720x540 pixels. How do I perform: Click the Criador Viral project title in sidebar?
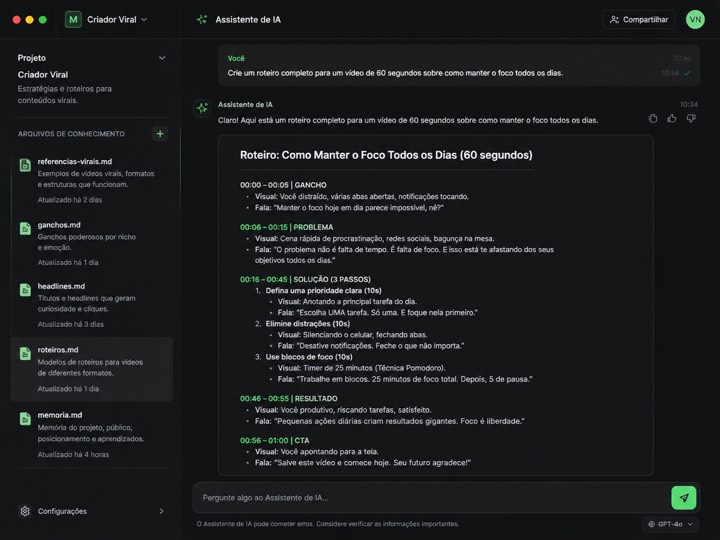pyautogui.click(x=43, y=74)
